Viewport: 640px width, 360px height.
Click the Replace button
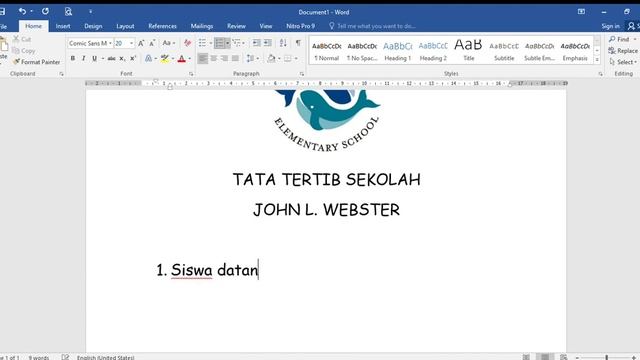tap(623, 51)
